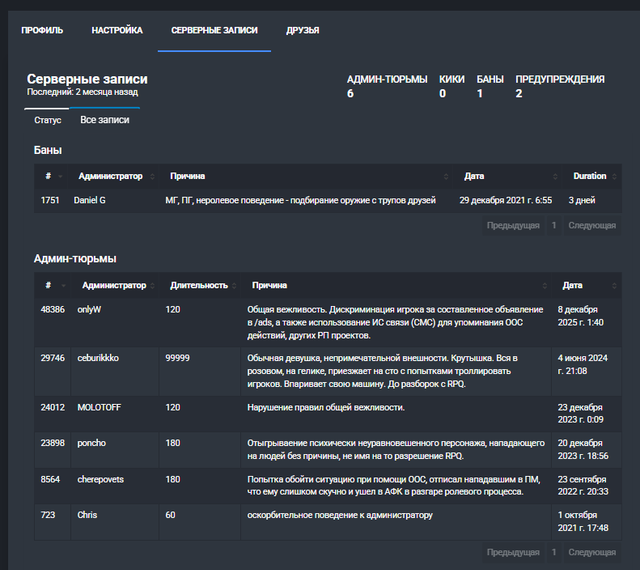Click Следующая under admin-jails table
The width and height of the screenshot is (640, 570).
coord(592,552)
